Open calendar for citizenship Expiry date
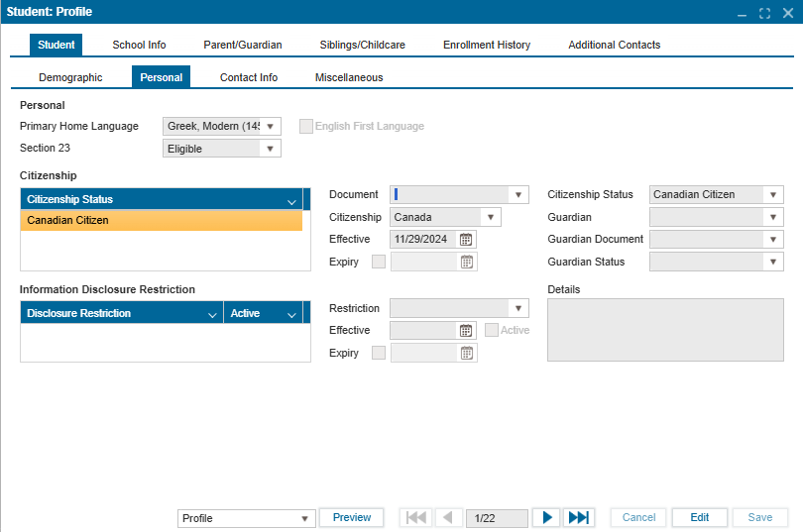The width and height of the screenshot is (803, 532). point(467,263)
